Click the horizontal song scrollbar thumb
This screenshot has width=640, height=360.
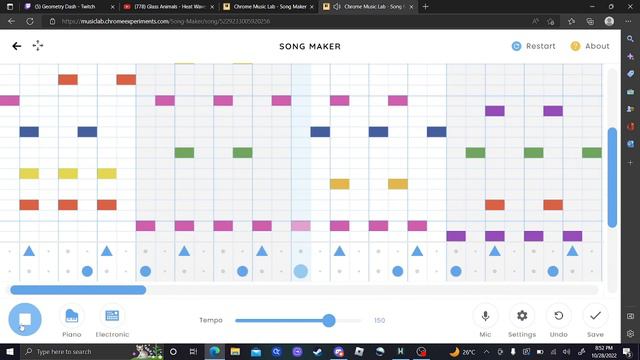78,290
